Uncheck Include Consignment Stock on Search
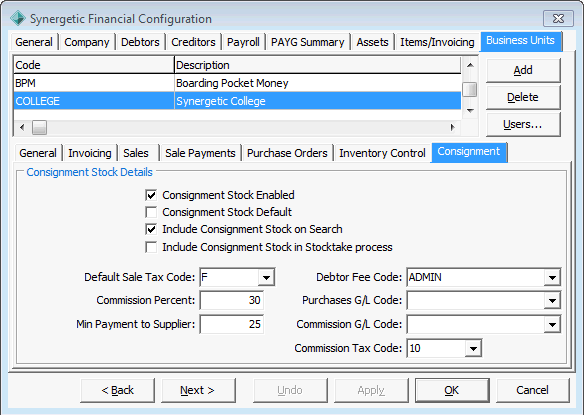This screenshot has width=584, height=415. (x=151, y=229)
